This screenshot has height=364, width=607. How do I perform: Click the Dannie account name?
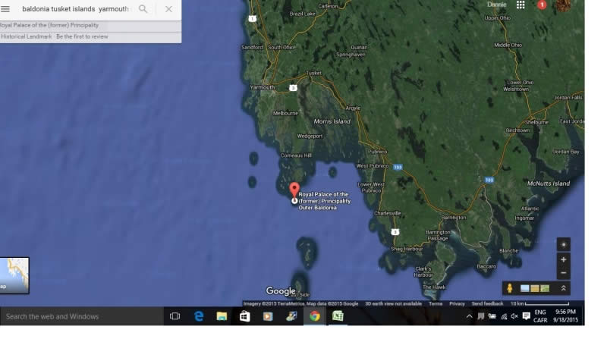[497, 5]
